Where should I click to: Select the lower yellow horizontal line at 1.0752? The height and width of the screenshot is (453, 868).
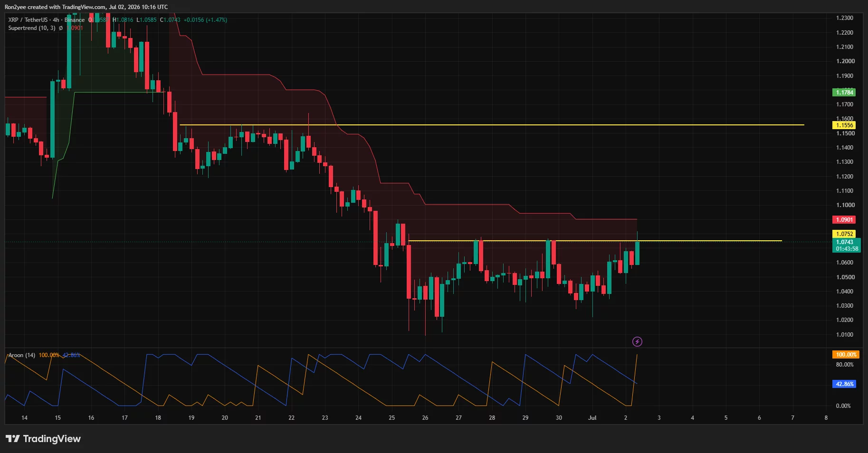pos(595,241)
